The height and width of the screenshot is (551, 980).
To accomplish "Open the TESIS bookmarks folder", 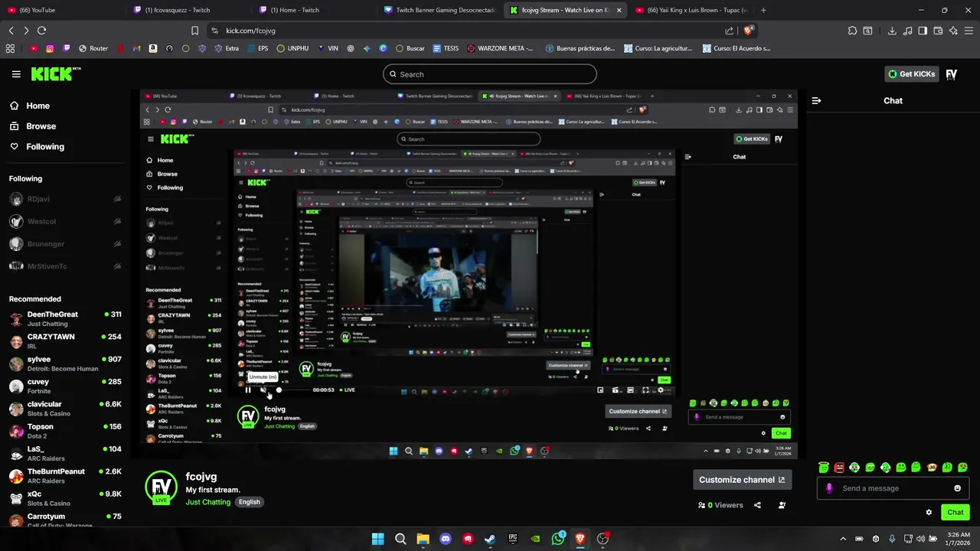I will point(446,48).
